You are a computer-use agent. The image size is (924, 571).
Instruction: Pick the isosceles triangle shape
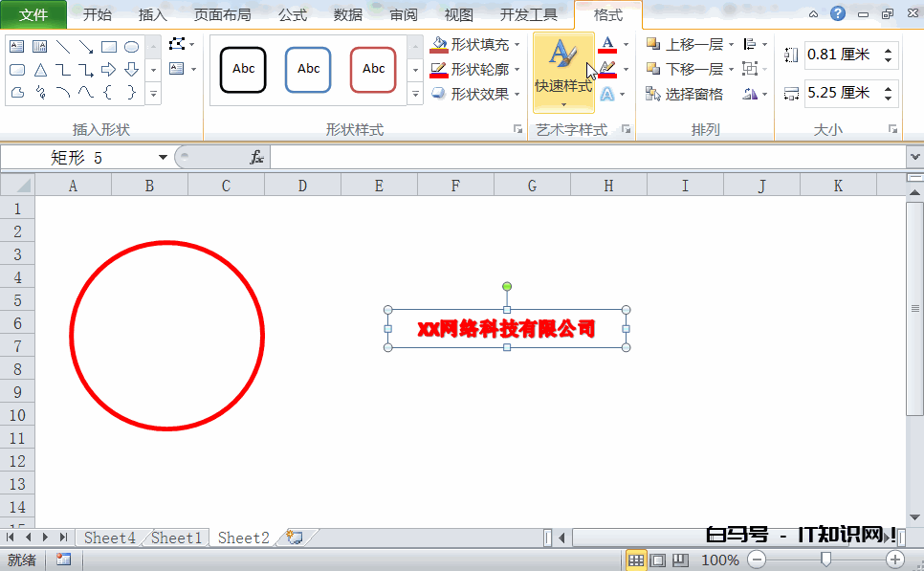[40, 70]
